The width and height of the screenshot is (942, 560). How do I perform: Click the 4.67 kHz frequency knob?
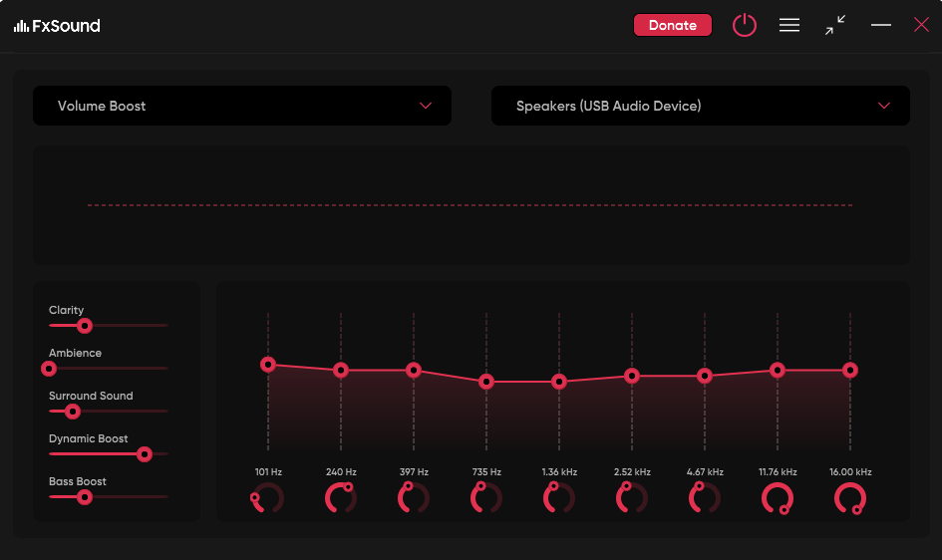(x=705, y=498)
